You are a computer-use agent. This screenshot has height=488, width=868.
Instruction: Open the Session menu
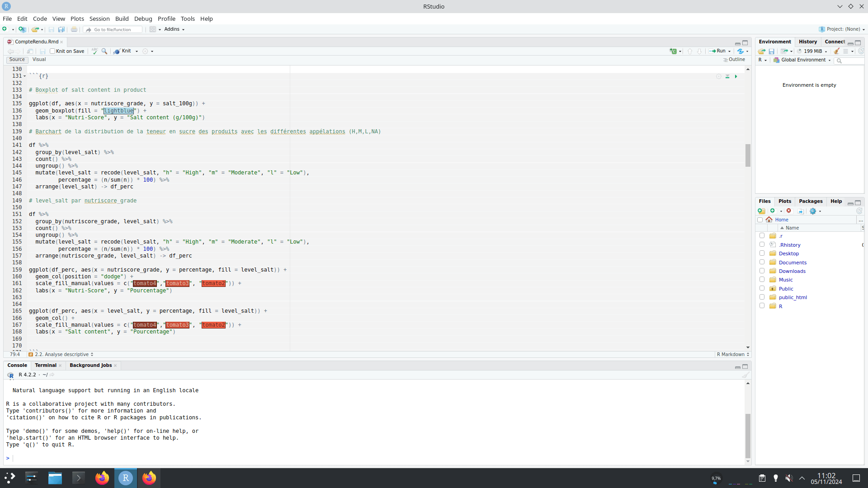point(99,19)
